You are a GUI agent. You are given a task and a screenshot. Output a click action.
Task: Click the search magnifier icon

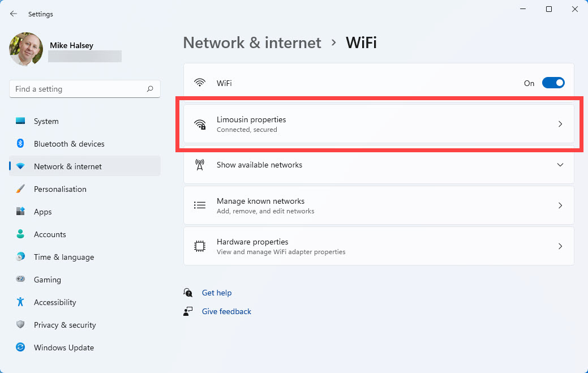coord(150,89)
